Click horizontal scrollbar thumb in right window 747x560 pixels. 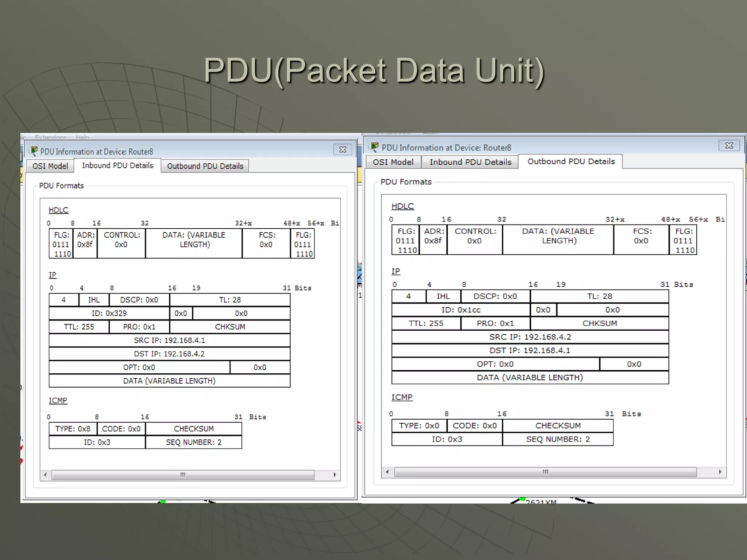(545, 472)
